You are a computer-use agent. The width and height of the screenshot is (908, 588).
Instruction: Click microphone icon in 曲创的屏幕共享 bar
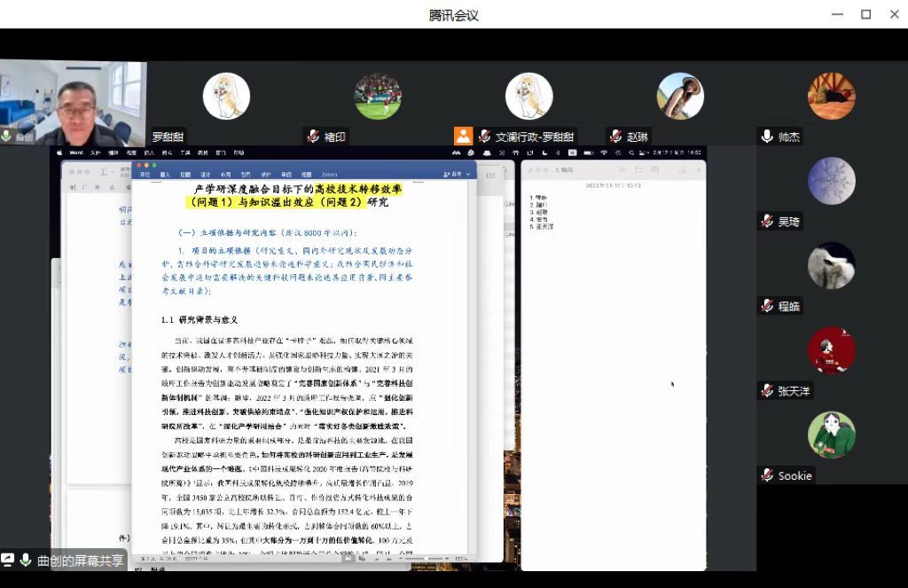tap(26, 561)
